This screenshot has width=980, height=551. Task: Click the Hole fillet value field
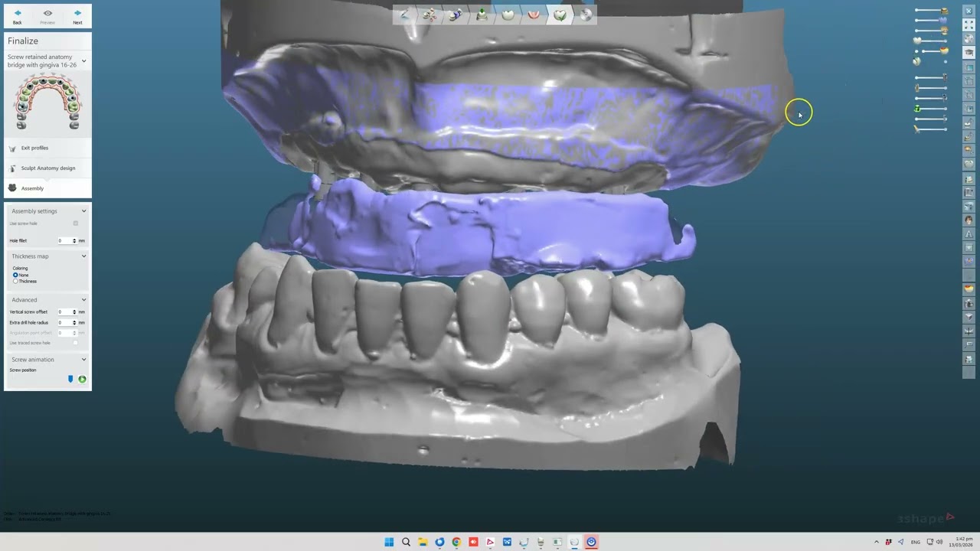tap(64, 241)
